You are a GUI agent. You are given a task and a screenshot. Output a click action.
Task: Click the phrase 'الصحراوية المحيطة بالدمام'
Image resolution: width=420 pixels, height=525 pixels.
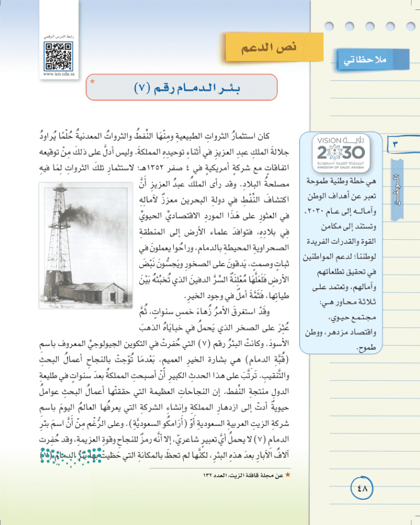(x=245, y=248)
